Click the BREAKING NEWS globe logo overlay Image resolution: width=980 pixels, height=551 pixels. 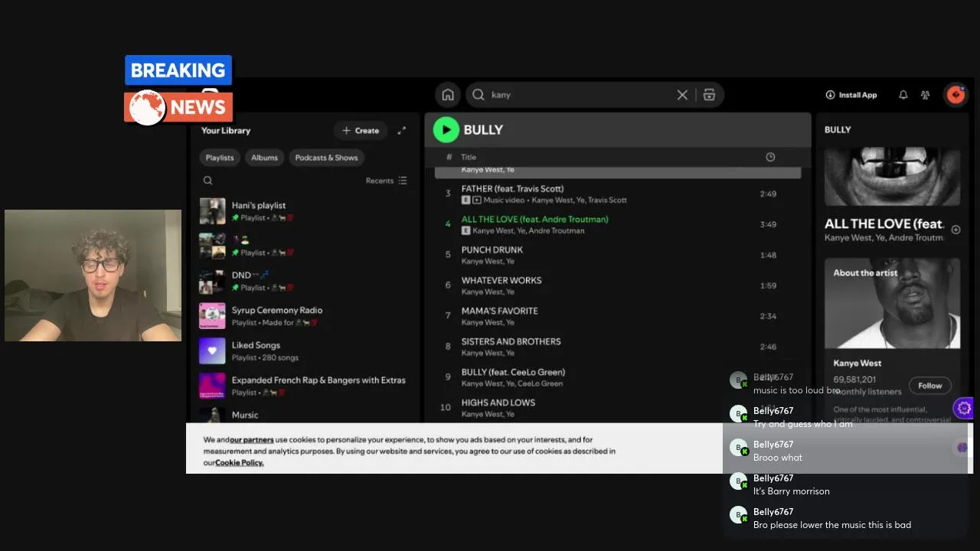tap(148, 107)
